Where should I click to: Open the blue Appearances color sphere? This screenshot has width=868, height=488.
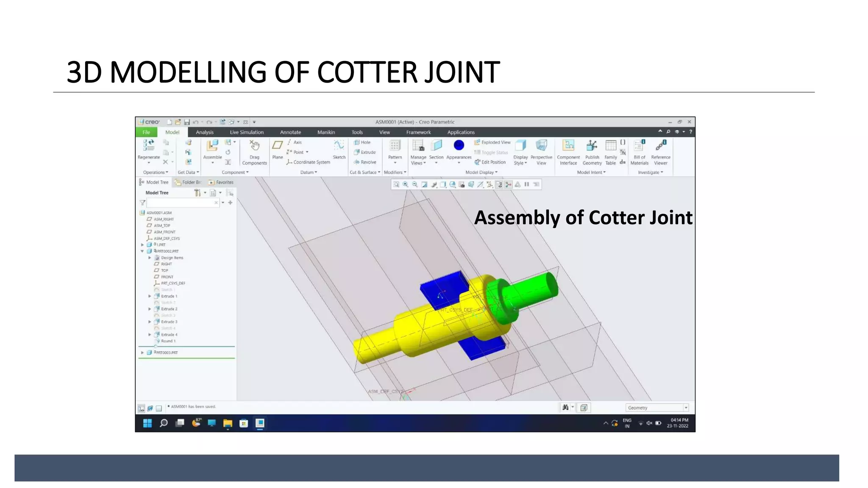(x=459, y=145)
